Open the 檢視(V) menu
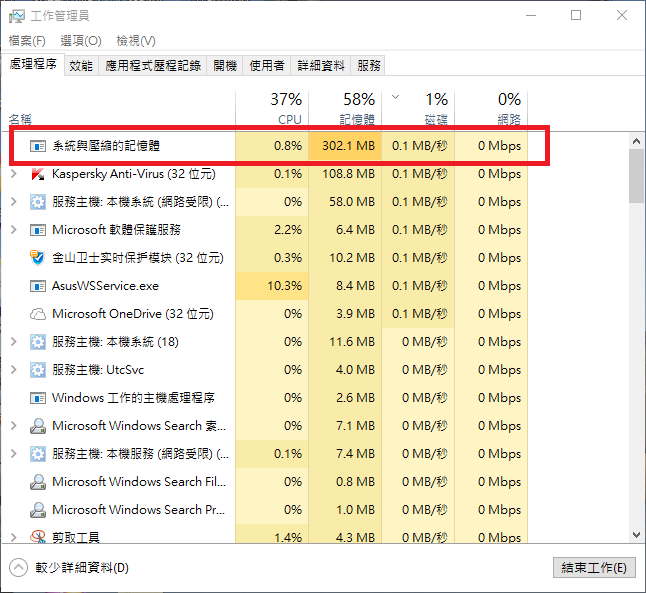 [x=136, y=41]
